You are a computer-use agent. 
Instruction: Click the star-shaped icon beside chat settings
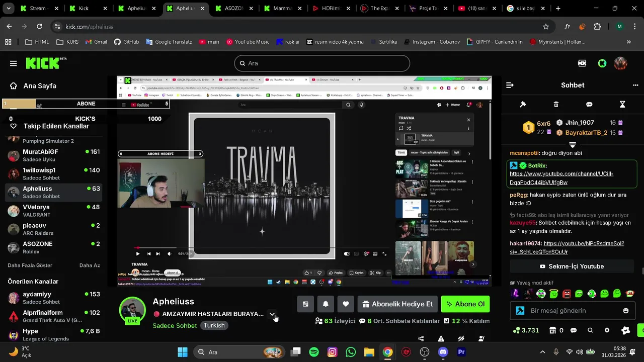(x=626, y=330)
